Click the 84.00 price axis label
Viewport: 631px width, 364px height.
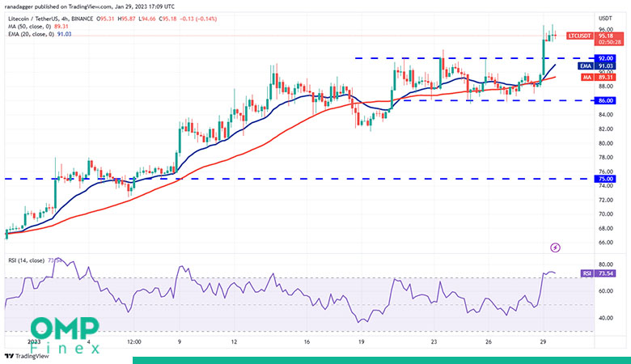click(606, 115)
